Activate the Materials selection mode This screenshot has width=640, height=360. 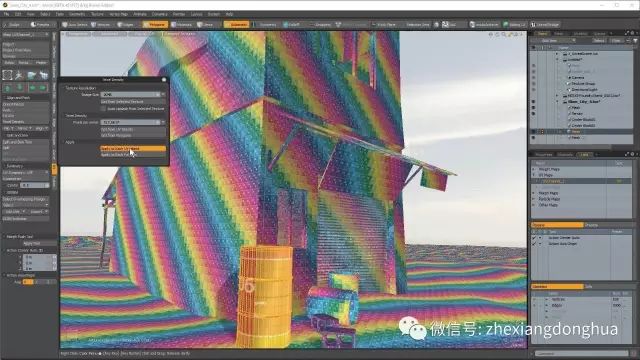pyautogui.click(x=182, y=24)
